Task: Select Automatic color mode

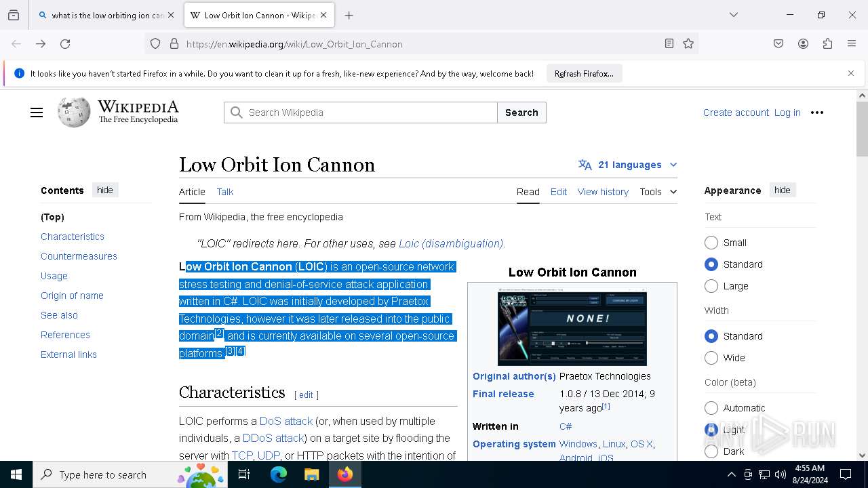Action: (711, 408)
